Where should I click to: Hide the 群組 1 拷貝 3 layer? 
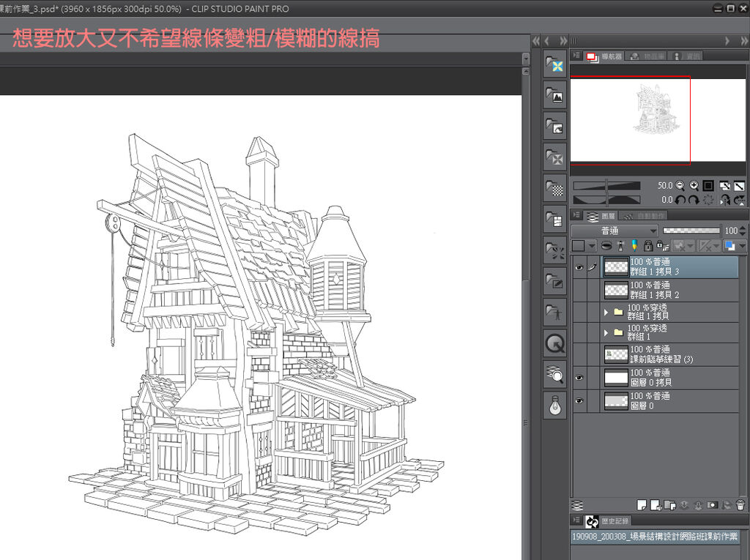click(579, 267)
